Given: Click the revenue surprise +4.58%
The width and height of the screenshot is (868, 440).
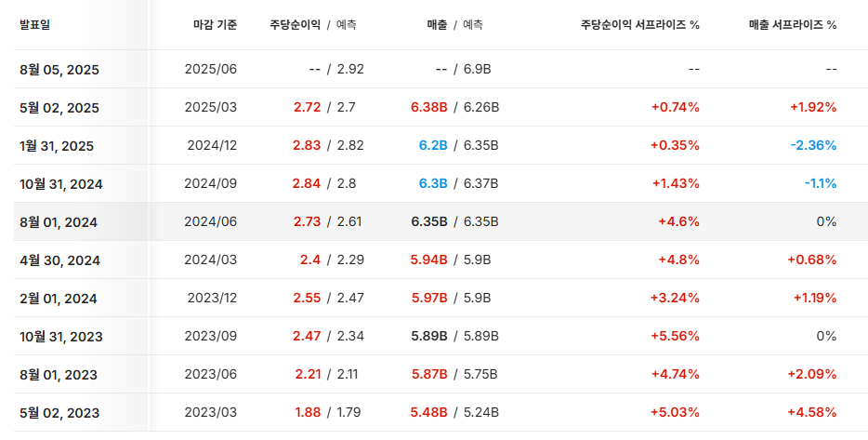Looking at the screenshot, I should 812,413.
